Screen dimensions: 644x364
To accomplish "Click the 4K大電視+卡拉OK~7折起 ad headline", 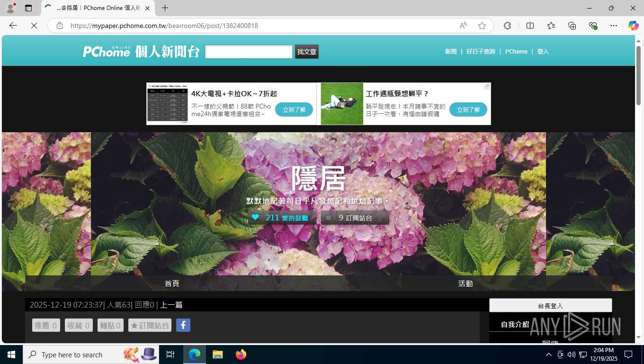I will 234,94.
